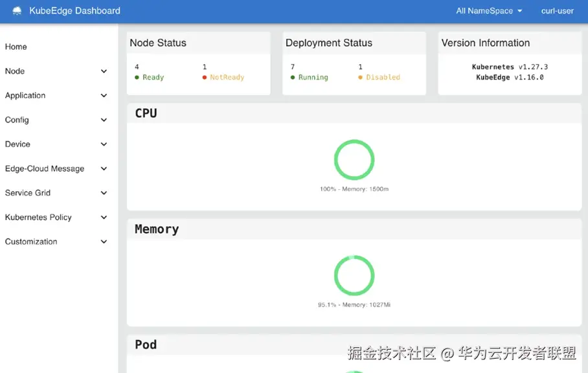Screen dimensions: 588x373
Task: Expand the Kubernetes Policy chevron
Action: click(104, 218)
